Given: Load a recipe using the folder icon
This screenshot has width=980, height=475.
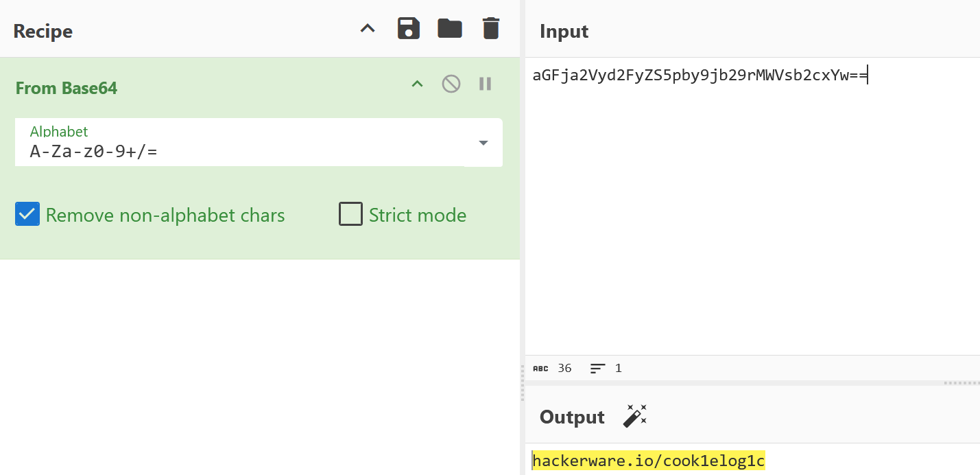Looking at the screenshot, I should pyautogui.click(x=450, y=29).
